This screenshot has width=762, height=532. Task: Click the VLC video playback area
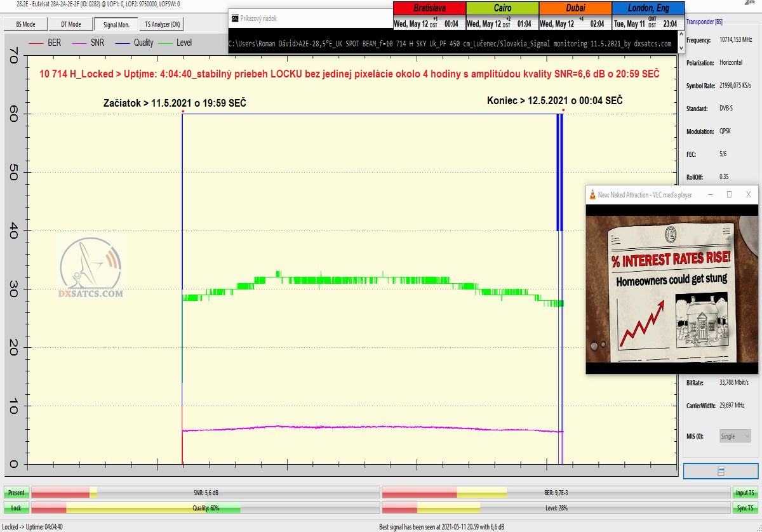tap(672, 289)
